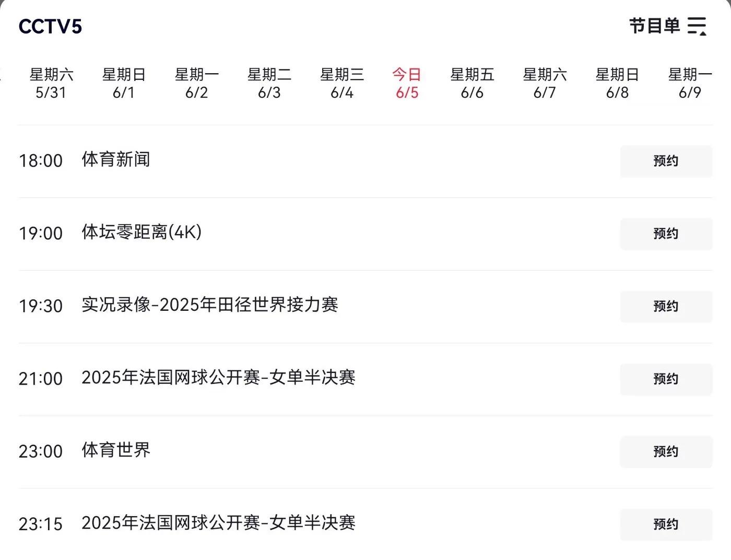Image resolution: width=731 pixels, height=560 pixels.
Task: Select the 星期日 6/1 date tab
Action: pos(124,84)
